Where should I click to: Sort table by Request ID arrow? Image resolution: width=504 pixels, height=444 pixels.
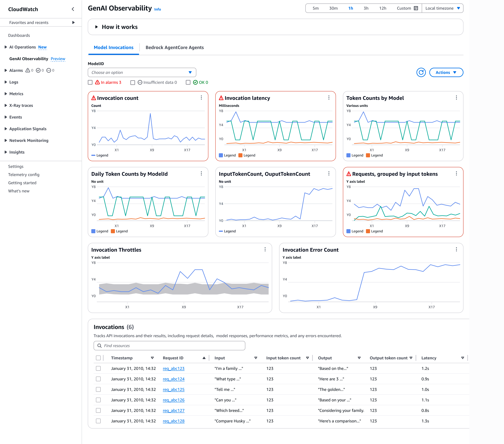click(x=204, y=358)
